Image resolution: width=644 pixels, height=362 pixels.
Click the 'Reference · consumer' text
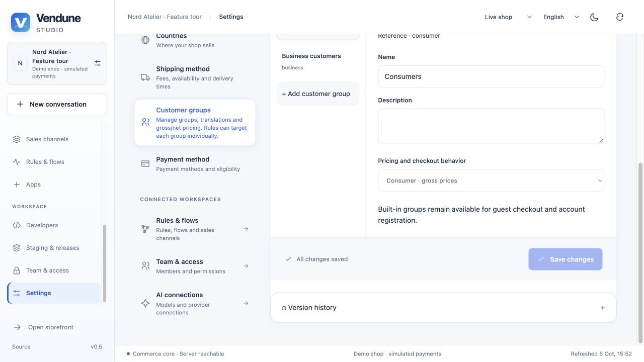click(x=409, y=36)
